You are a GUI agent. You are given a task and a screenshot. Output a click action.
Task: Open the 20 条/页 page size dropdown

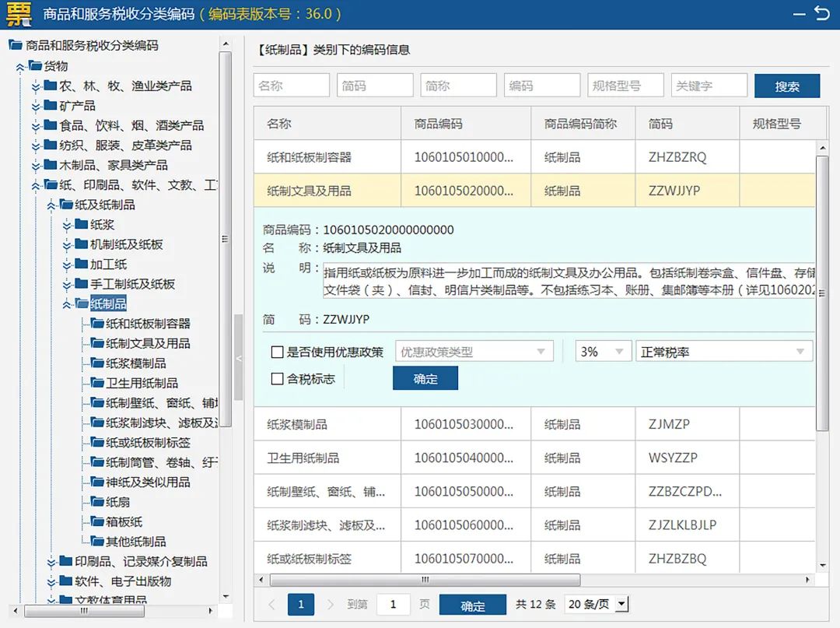(x=597, y=605)
